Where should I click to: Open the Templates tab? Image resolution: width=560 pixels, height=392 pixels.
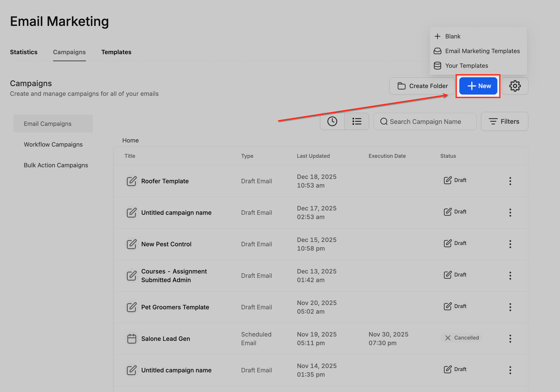[x=116, y=52]
